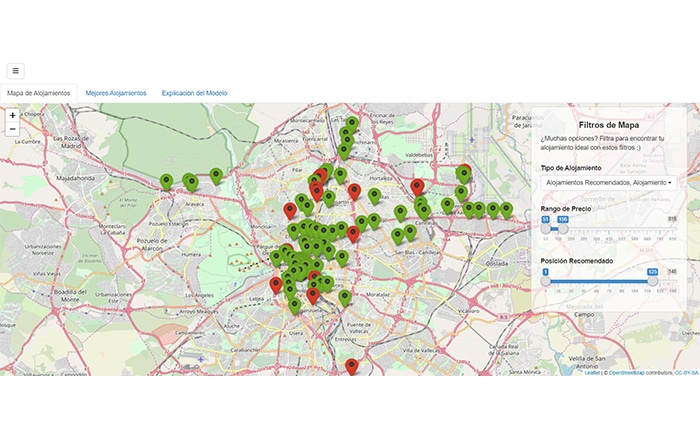Open the OpenStreetMap contributors link
The width and height of the screenshot is (700, 432).
[x=628, y=372]
